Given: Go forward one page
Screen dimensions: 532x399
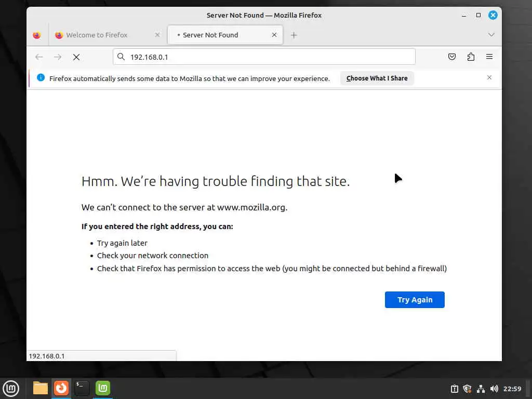Looking at the screenshot, I should coord(58,57).
